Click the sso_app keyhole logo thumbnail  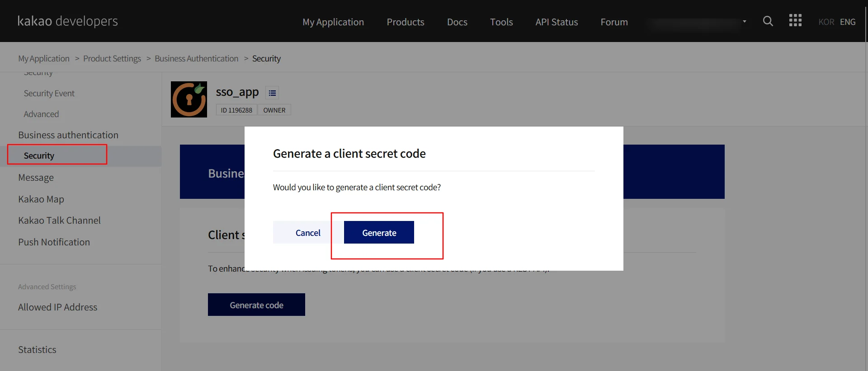point(189,99)
